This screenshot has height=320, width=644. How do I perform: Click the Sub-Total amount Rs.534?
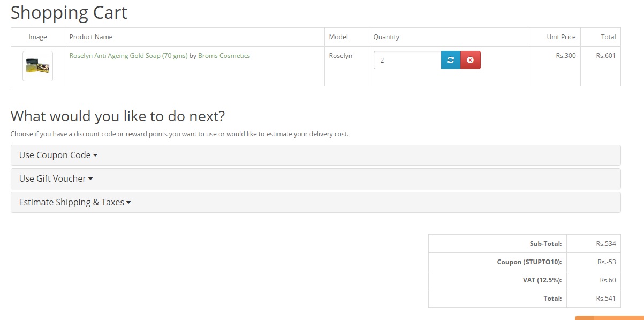[x=605, y=244]
